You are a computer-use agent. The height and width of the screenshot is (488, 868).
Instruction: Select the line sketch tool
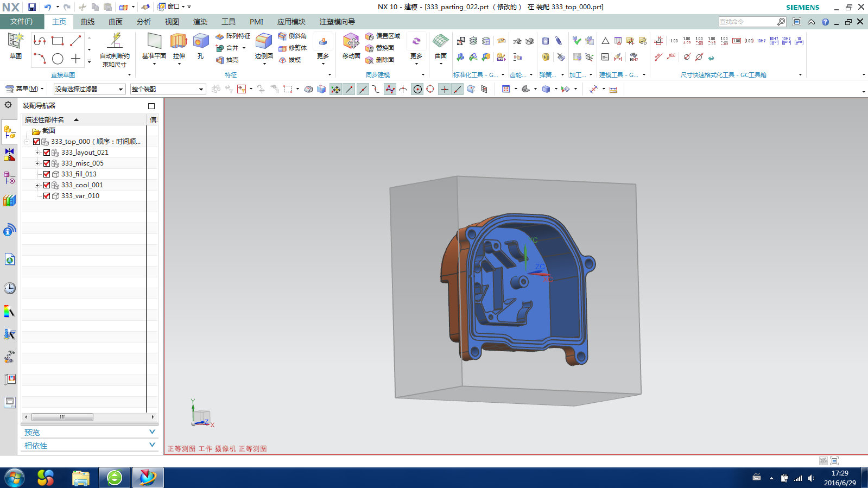(x=75, y=41)
